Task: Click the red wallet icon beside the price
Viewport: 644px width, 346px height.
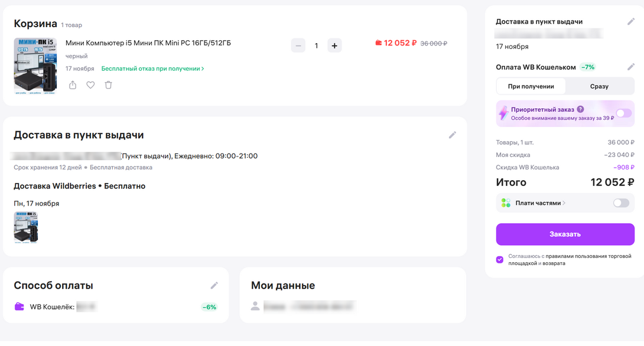Action: coord(378,43)
